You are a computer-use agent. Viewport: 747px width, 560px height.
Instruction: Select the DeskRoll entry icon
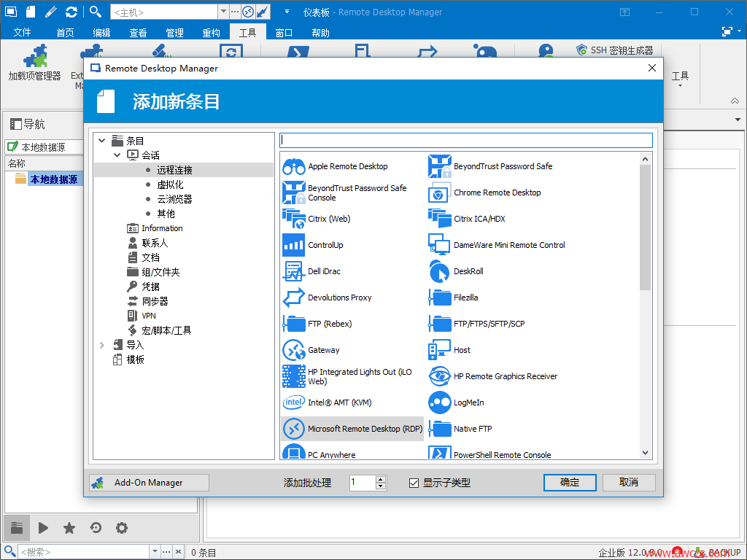[439, 271]
